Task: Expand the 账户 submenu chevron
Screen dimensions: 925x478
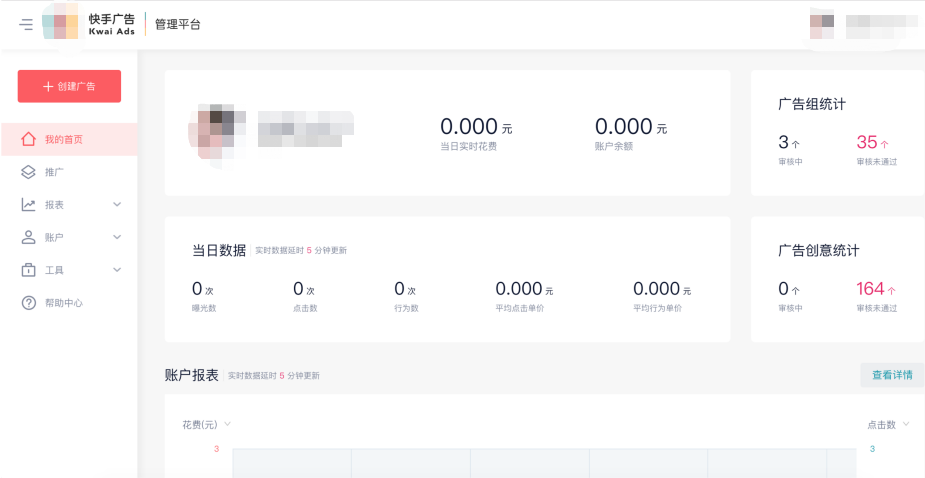Action: pyautogui.click(x=117, y=237)
